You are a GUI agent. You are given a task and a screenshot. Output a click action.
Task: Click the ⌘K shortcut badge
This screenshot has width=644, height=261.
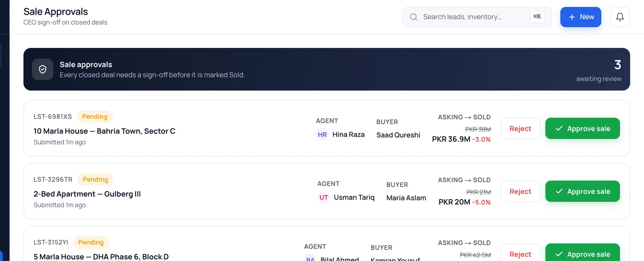(x=537, y=16)
